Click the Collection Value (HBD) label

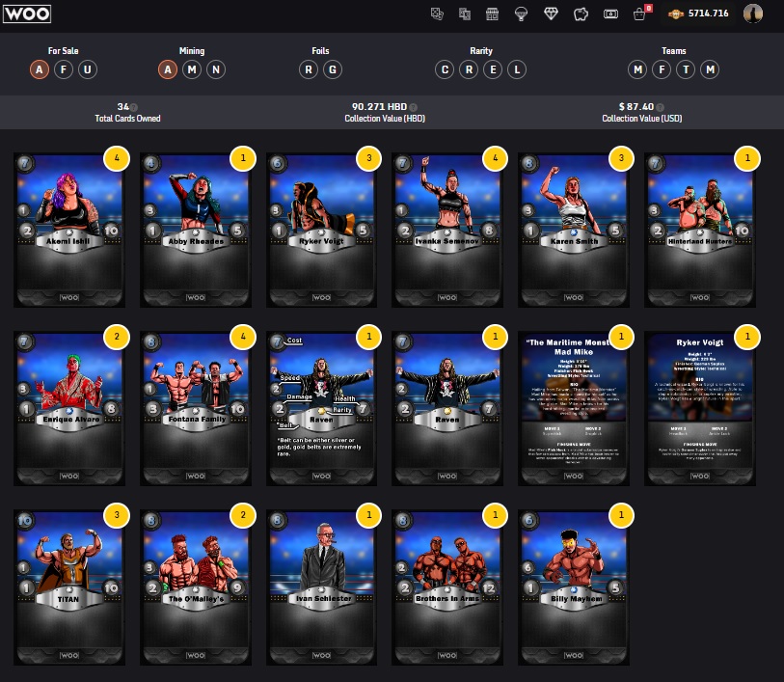385,119
